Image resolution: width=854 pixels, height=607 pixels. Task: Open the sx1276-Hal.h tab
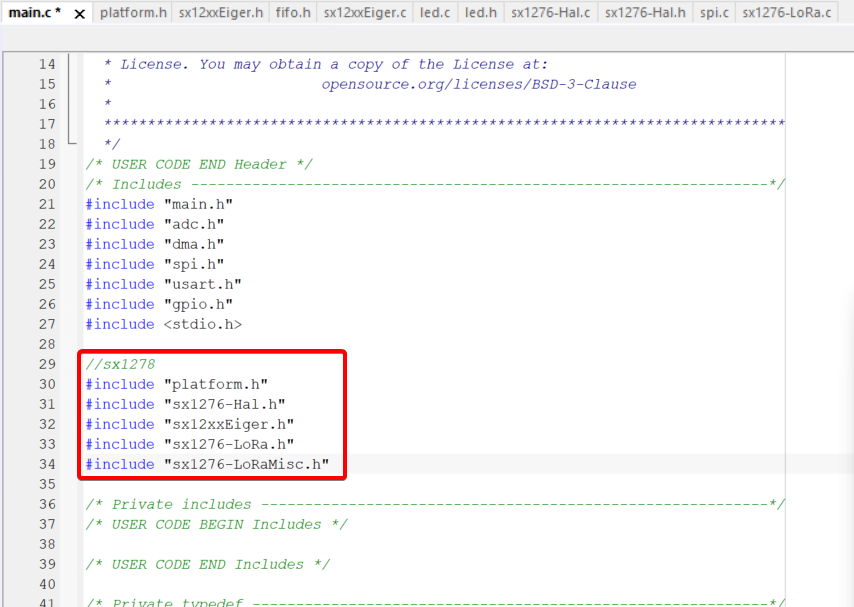tap(645, 13)
